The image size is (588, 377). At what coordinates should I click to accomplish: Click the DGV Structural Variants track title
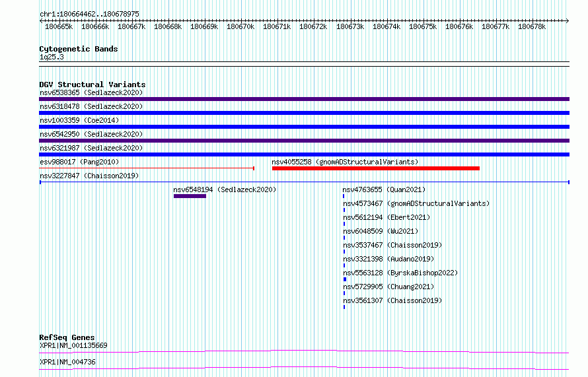92,85
